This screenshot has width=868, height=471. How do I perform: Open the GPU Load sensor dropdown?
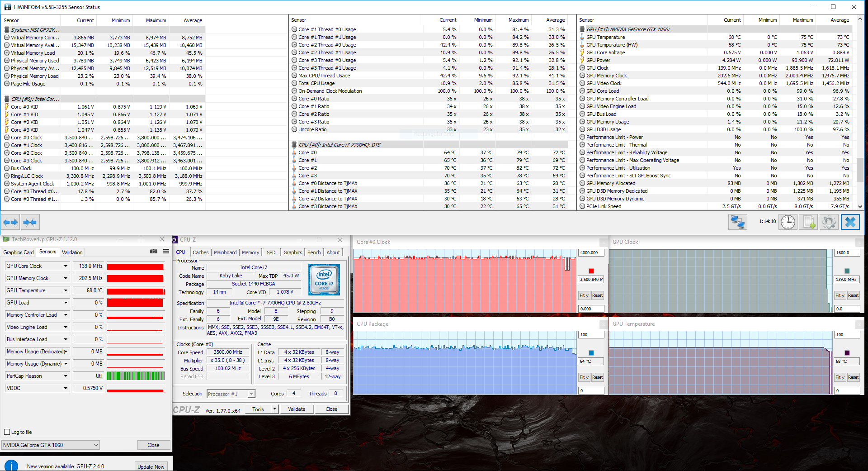[x=66, y=303]
